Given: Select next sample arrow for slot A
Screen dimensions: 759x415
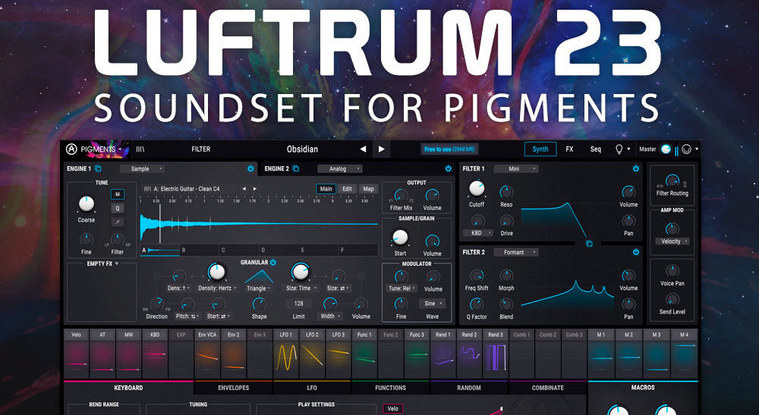Looking at the screenshot, I should click(255, 188).
